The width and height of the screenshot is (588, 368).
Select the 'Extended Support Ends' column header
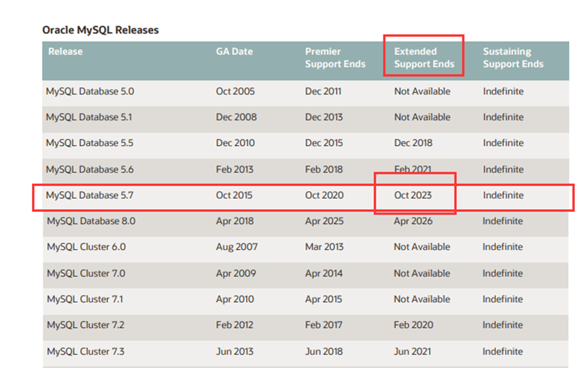tap(424, 58)
